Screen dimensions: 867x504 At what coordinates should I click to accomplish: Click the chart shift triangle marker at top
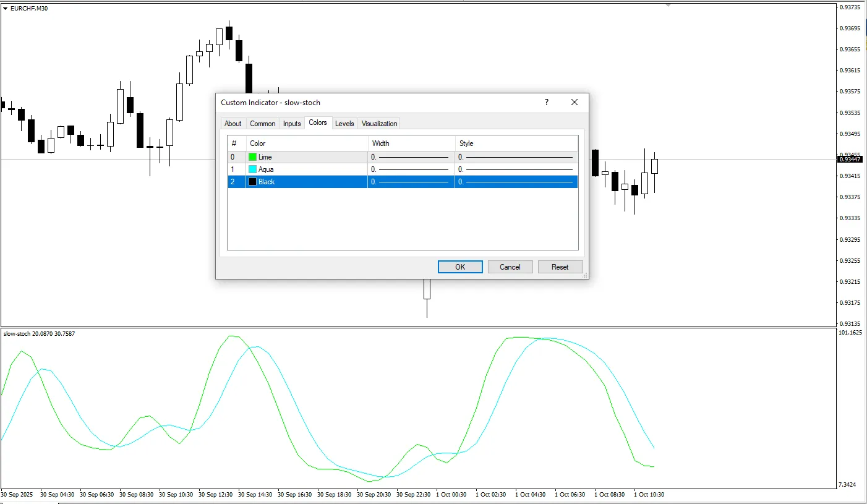668,6
